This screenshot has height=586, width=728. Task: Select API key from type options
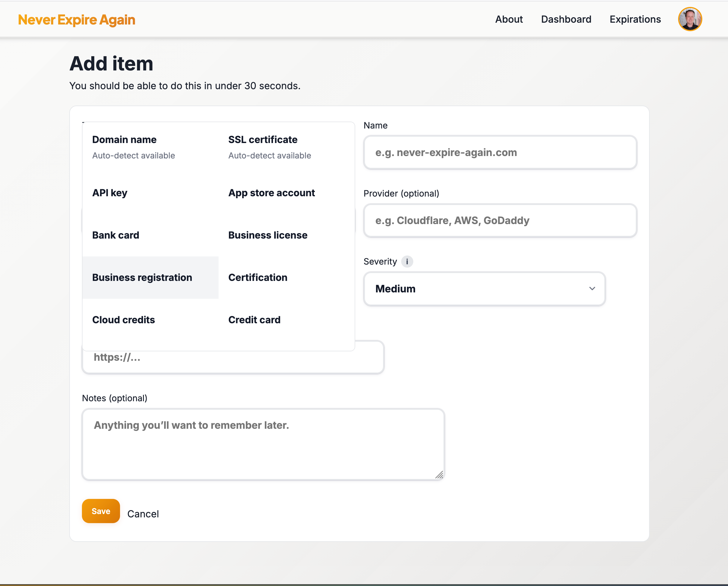tap(109, 193)
